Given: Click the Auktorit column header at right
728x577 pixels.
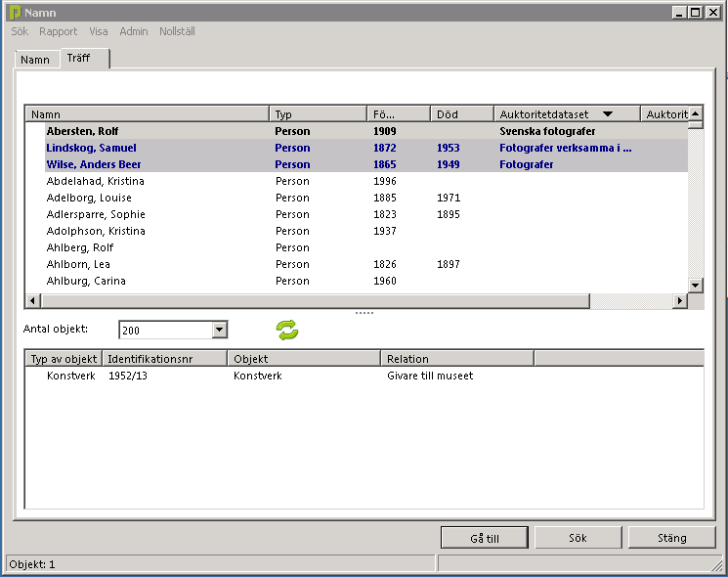Looking at the screenshot, I should (664, 114).
